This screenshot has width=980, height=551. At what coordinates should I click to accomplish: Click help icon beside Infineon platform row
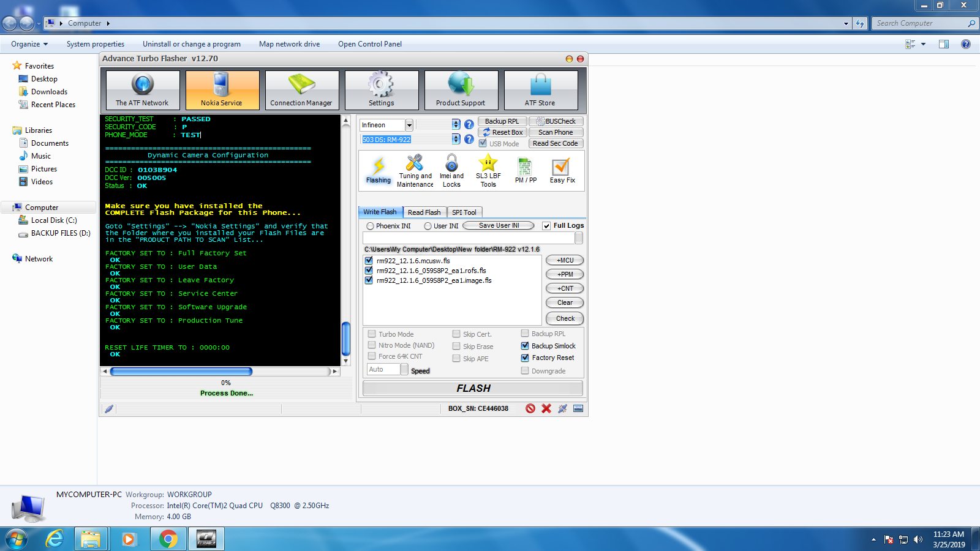[469, 124]
